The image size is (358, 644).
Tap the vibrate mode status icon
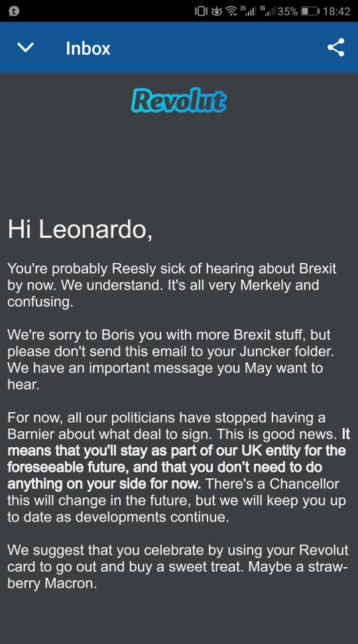point(201,11)
